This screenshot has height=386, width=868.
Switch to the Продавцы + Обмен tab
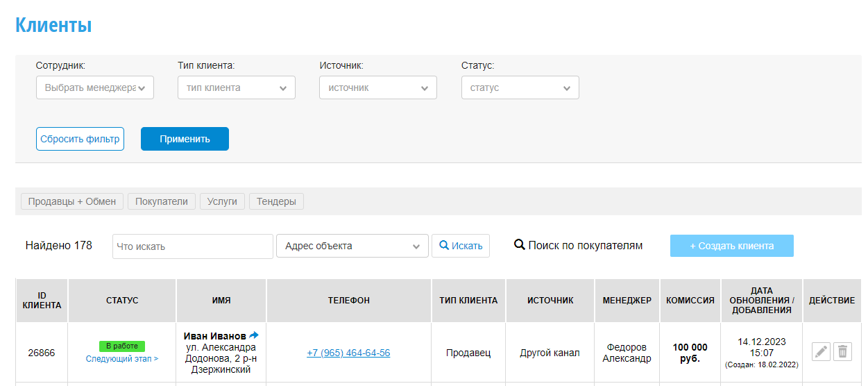click(73, 201)
